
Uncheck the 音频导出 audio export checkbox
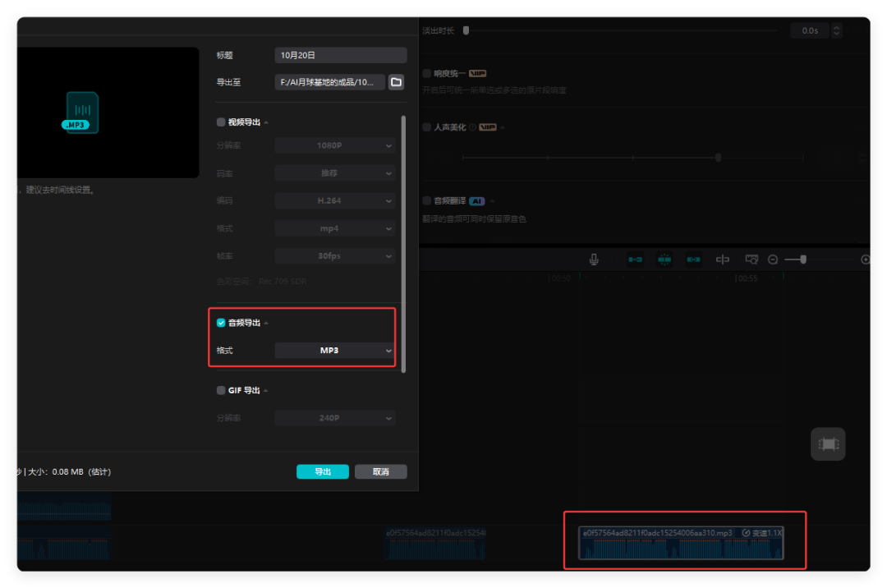click(221, 323)
